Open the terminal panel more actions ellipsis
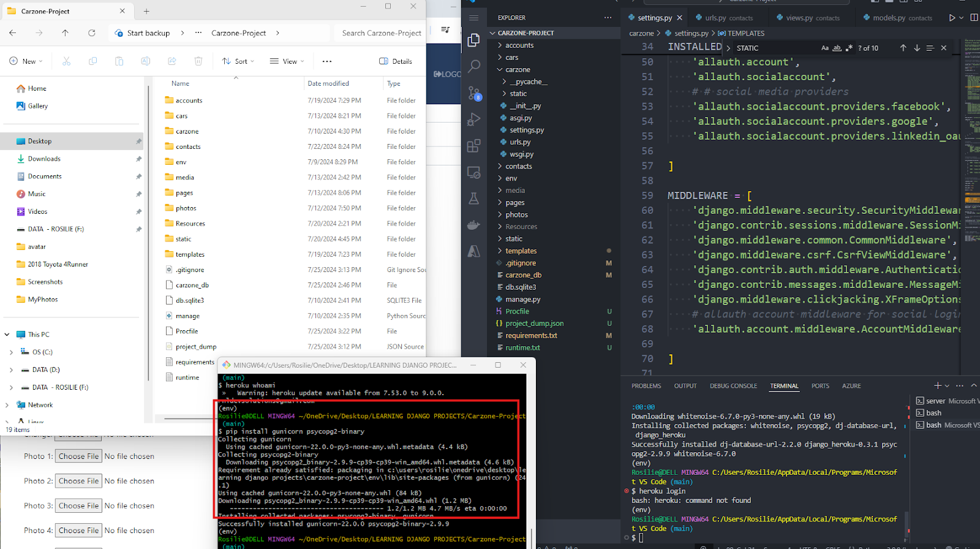Image resolution: width=980 pixels, height=549 pixels. coord(960,385)
